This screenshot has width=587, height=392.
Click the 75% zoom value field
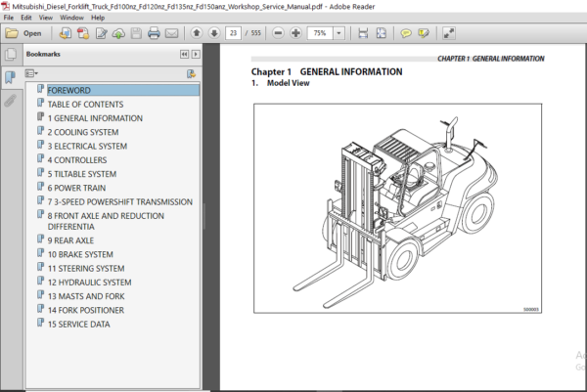[320, 33]
